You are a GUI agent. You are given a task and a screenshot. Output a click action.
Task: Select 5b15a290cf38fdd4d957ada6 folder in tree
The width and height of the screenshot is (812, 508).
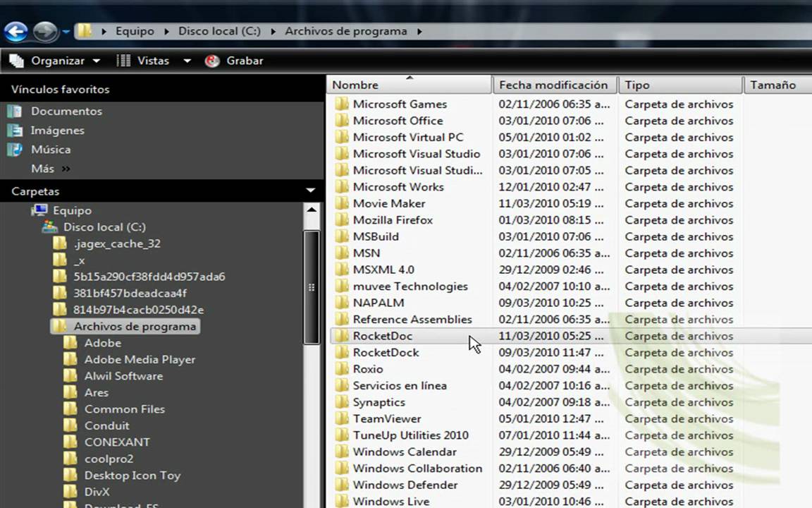pyautogui.click(x=149, y=277)
